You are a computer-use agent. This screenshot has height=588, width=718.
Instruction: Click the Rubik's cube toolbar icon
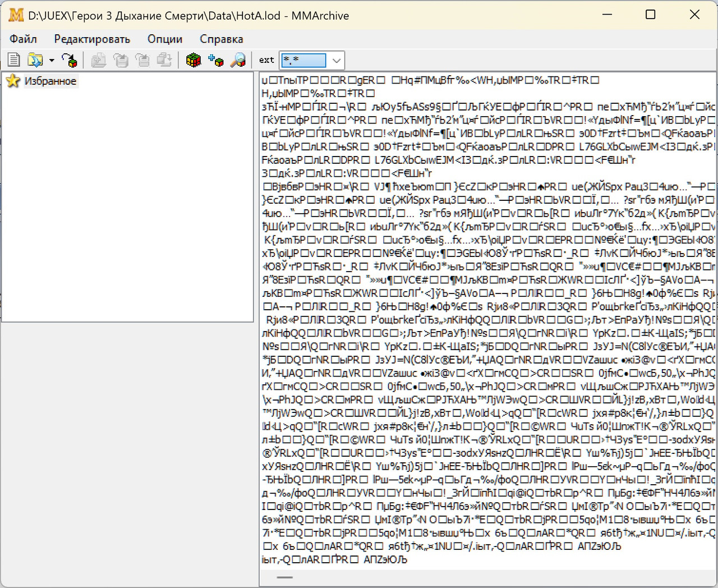point(194,59)
